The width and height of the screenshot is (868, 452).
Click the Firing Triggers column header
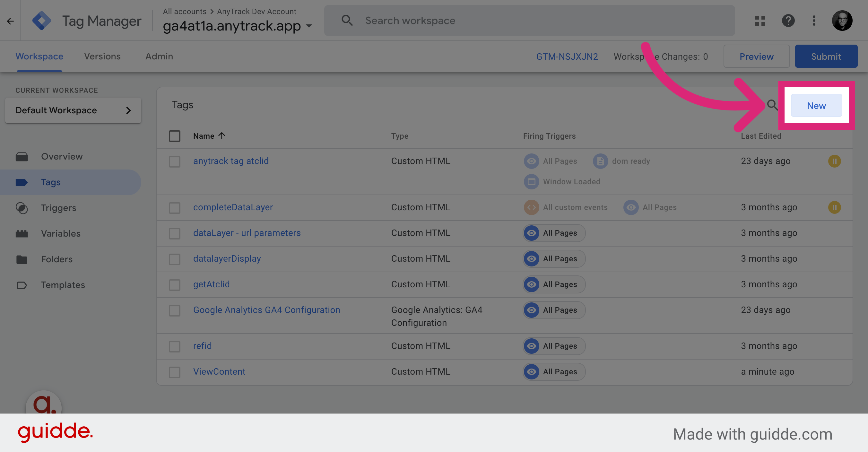pyautogui.click(x=549, y=136)
